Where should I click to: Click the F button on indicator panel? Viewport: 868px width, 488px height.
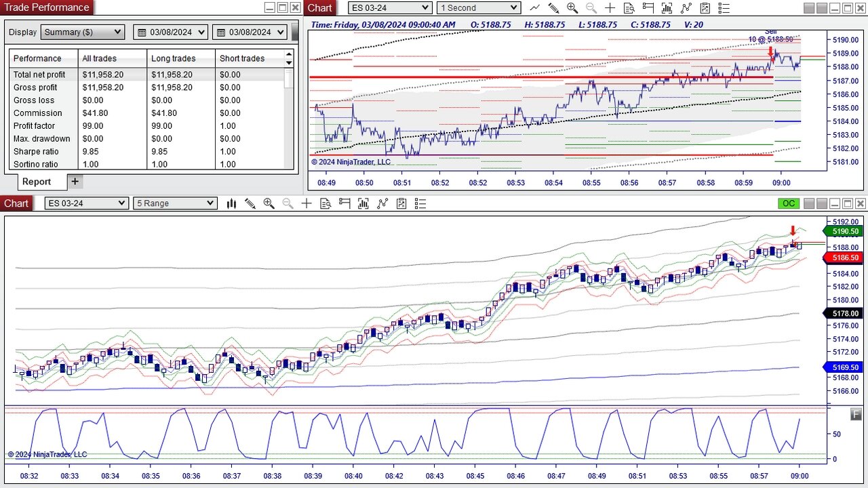point(856,414)
